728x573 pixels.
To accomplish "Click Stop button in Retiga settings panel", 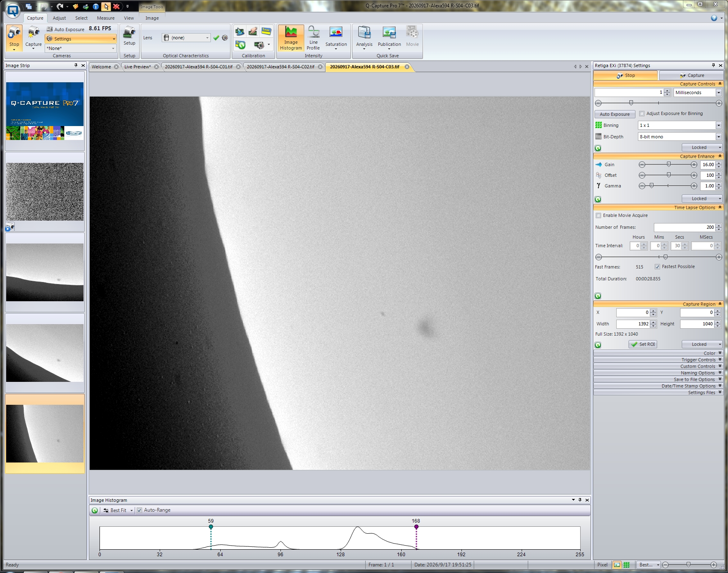I will (625, 75).
